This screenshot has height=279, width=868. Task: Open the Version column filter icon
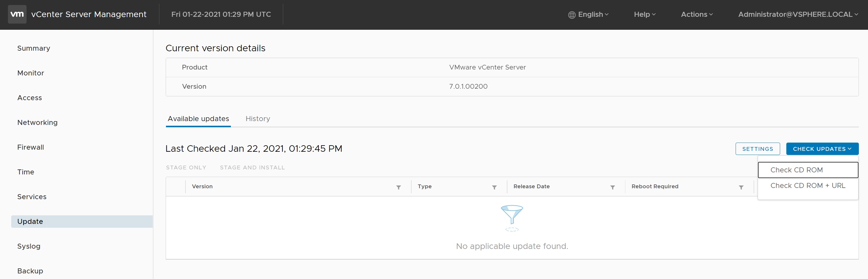[398, 187]
